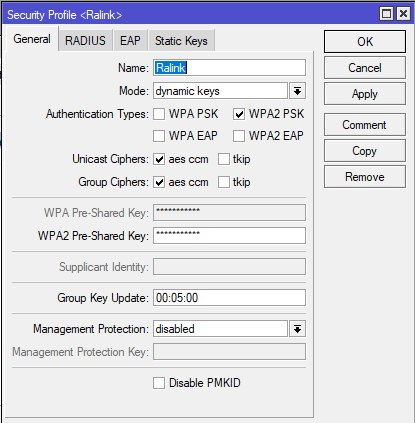The width and height of the screenshot is (415, 423).
Task: Apply the security profile changes
Action: tap(365, 94)
